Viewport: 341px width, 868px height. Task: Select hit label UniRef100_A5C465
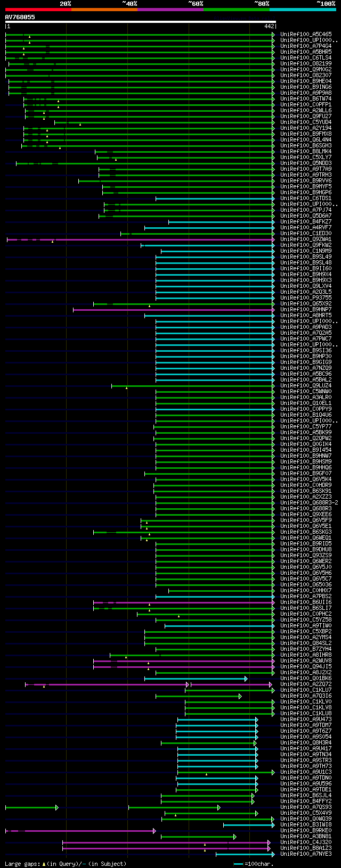tap(306, 35)
